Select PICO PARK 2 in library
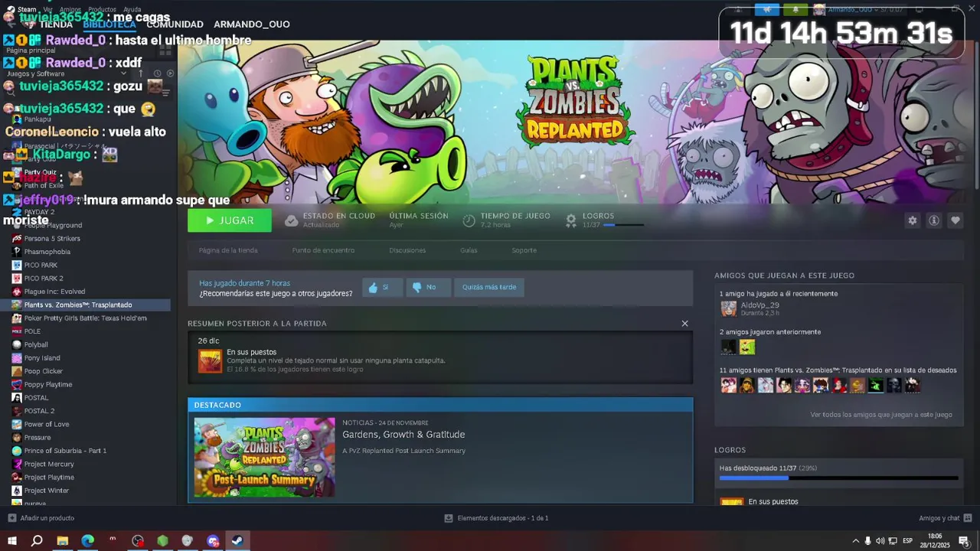The width and height of the screenshot is (980, 551). pos(44,279)
